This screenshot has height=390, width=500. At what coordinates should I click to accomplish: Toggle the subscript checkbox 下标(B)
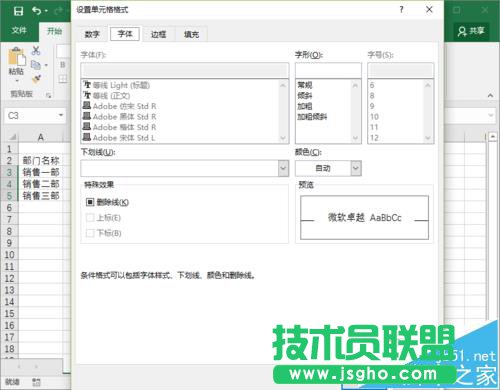click(x=90, y=233)
